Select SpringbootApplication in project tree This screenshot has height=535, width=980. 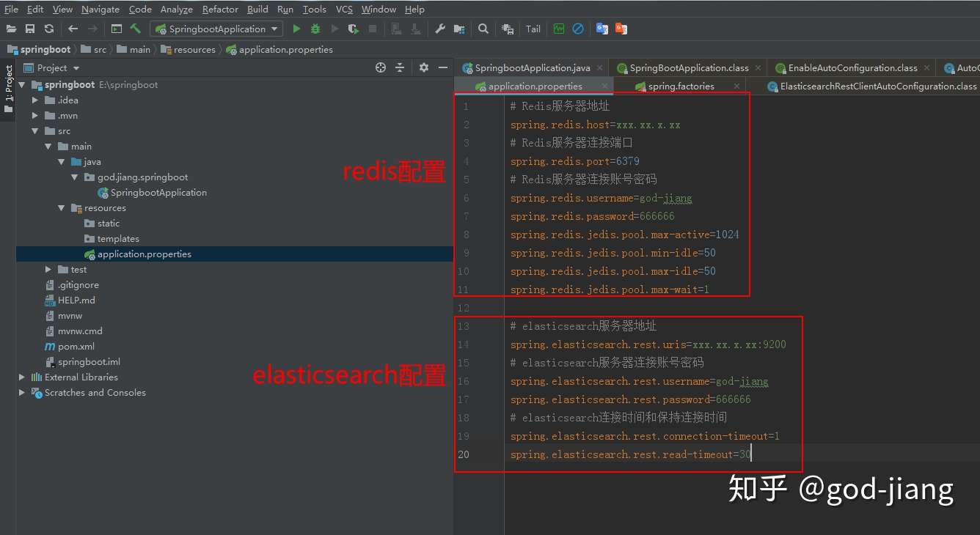152,193
